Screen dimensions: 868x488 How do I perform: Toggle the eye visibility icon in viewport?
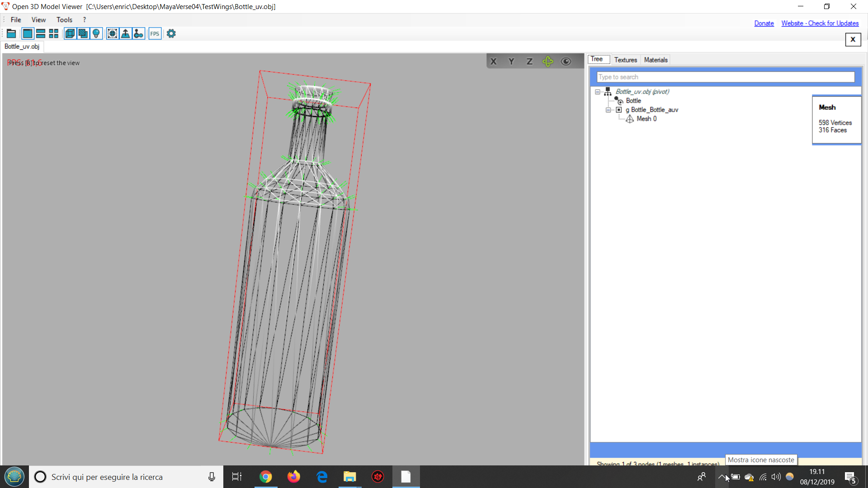[x=566, y=61]
